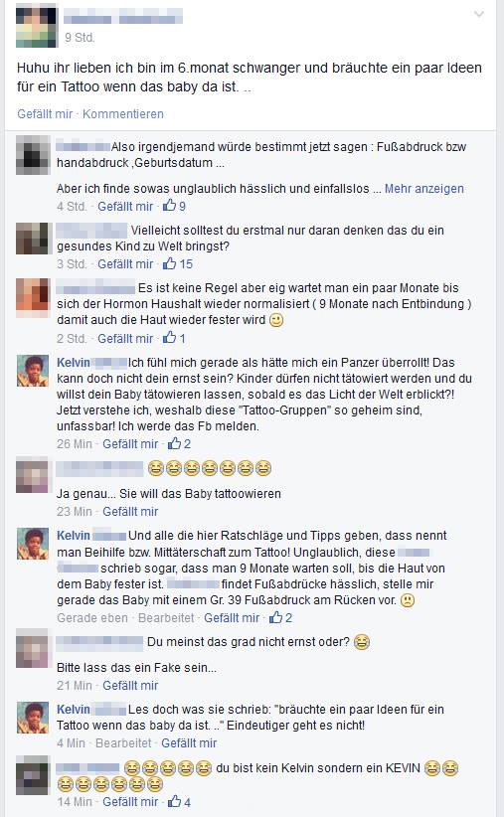Expand comment with 'Mehr anzeigen'

[x=423, y=189]
